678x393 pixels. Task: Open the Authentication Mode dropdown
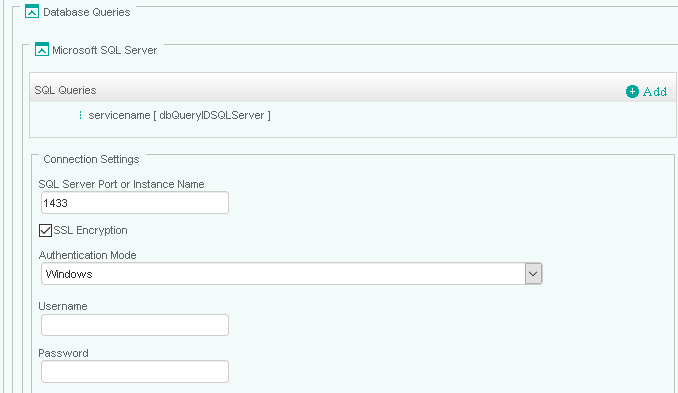[291, 274]
